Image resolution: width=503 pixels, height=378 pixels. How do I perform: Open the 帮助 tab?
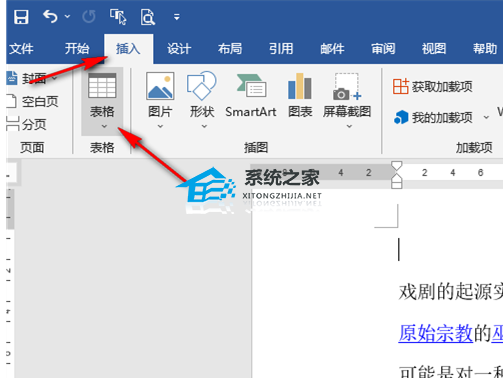tap(485, 49)
